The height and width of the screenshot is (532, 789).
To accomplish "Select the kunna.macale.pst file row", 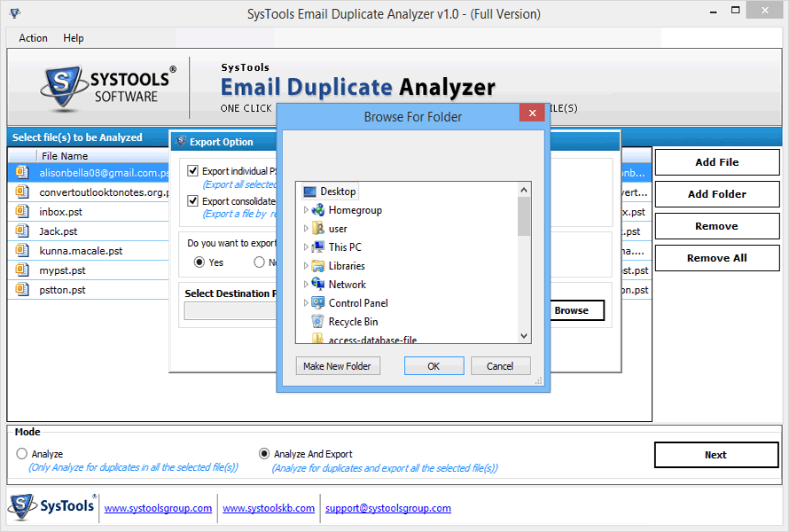I will [x=88, y=251].
